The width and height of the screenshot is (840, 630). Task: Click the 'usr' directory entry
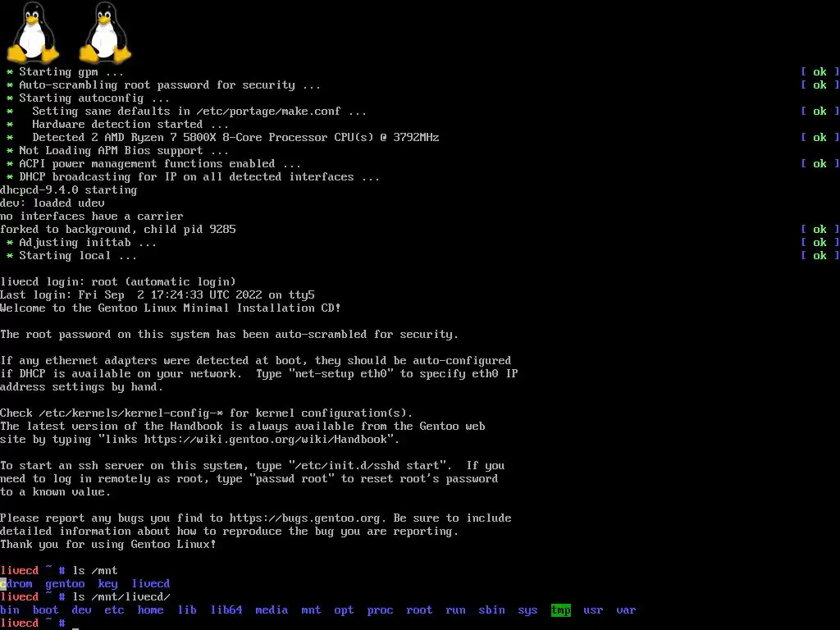(593, 609)
